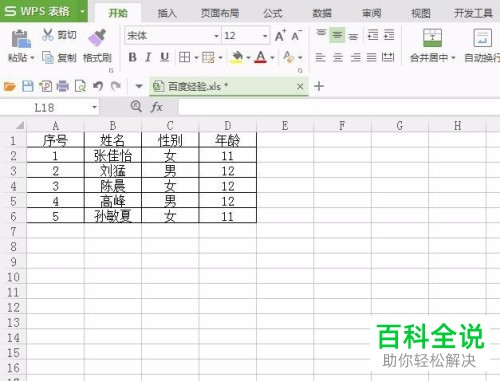The width and height of the screenshot is (500, 381).
Task: Click the Merge and Center icon
Action: 432,38
